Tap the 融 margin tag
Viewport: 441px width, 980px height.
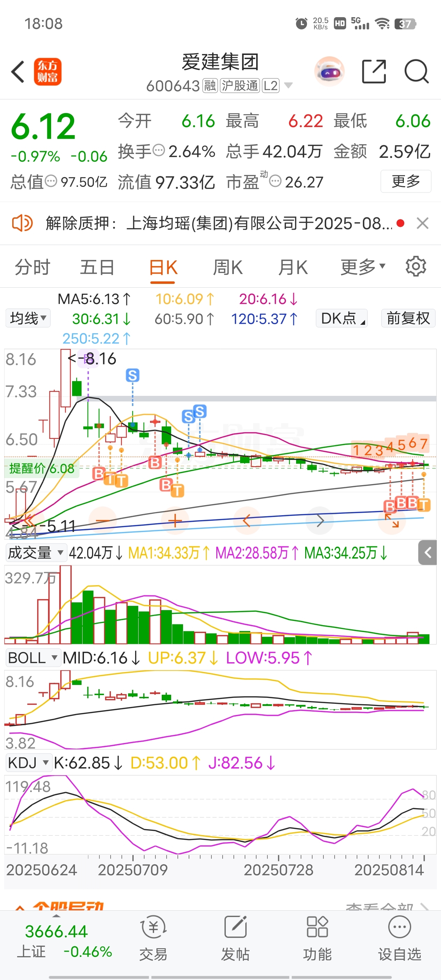(210, 86)
